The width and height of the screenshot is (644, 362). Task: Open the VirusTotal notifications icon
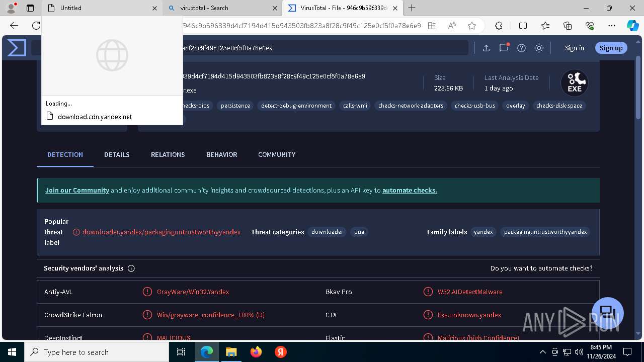504,48
